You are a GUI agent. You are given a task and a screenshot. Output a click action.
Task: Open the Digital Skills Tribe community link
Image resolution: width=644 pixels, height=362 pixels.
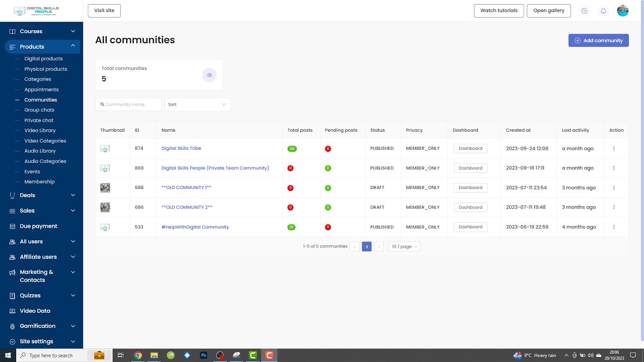coord(181,148)
